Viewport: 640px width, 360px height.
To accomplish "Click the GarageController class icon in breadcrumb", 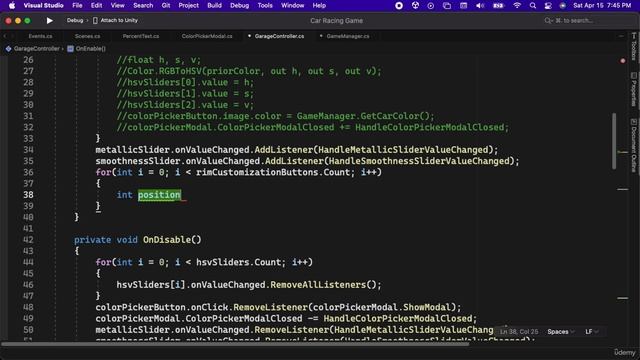I will (x=8, y=49).
